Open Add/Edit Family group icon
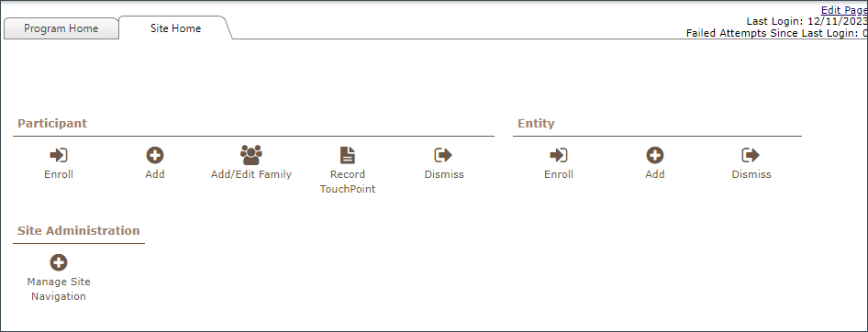Image resolution: width=868 pixels, height=332 pixels. click(x=251, y=155)
